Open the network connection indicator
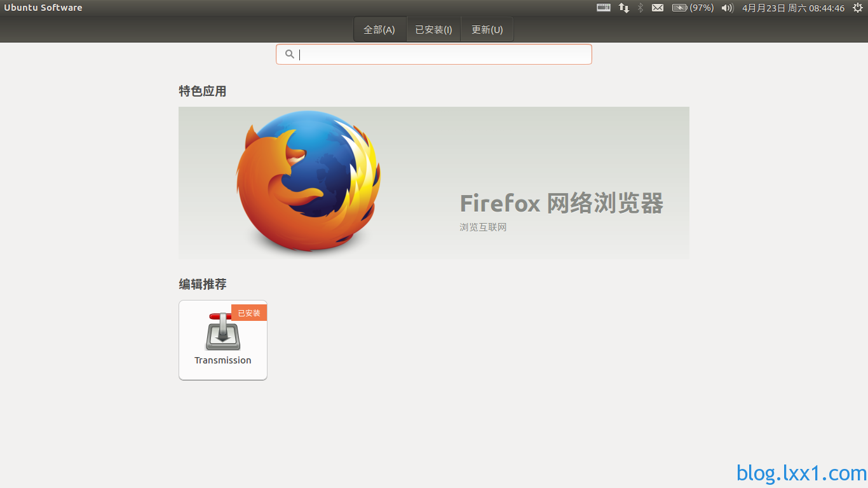Image resolution: width=868 pixels, height=488 pixels. (x=624, y=8)
